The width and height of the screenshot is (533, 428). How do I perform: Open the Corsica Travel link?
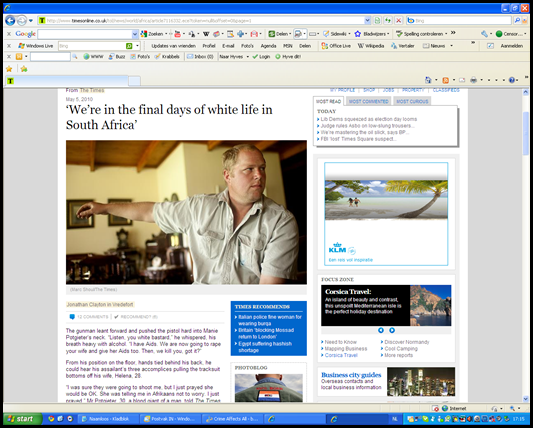[341, 355]
